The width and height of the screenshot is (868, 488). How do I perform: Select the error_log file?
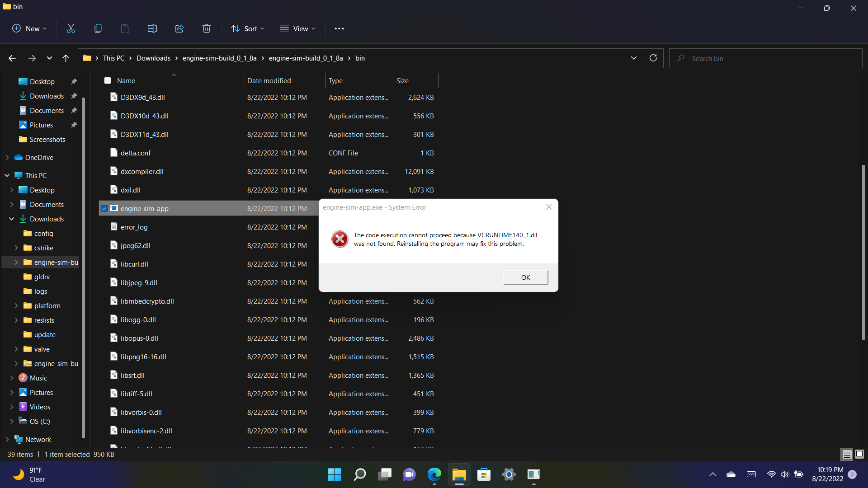pyautogui.click(x=134, y=227)
